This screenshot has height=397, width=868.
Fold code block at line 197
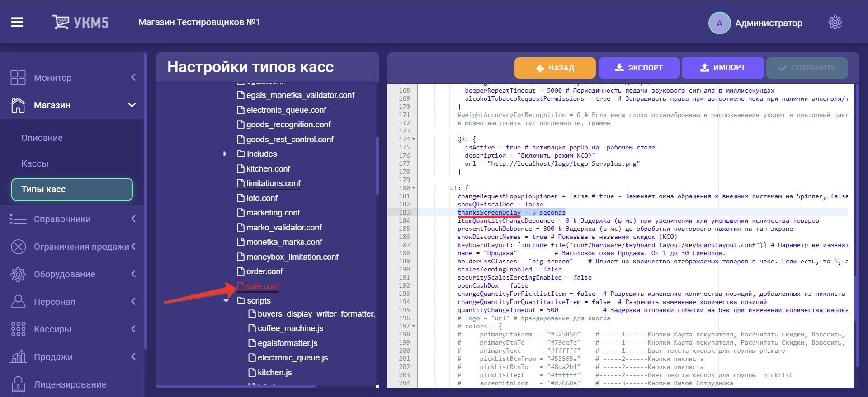point(414,326)
